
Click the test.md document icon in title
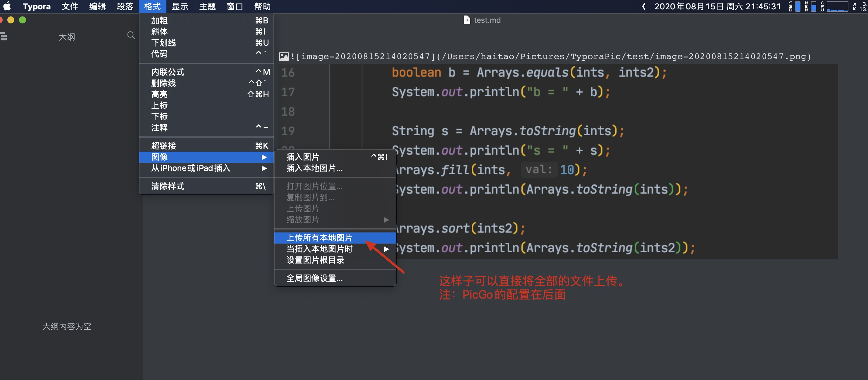(x=467, y=20)
